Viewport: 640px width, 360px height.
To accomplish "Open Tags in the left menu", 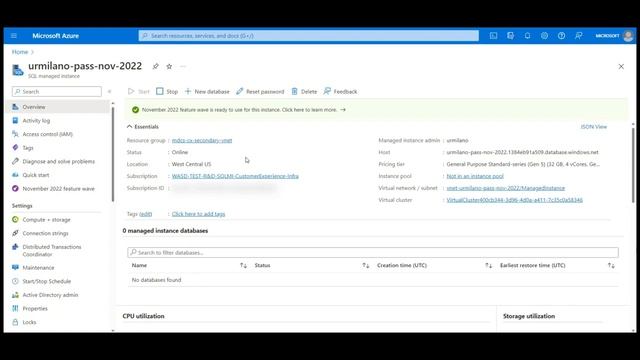I will [x=28, y=148].
